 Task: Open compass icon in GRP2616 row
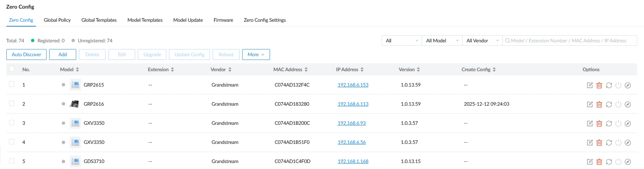[x=628, y=105]
